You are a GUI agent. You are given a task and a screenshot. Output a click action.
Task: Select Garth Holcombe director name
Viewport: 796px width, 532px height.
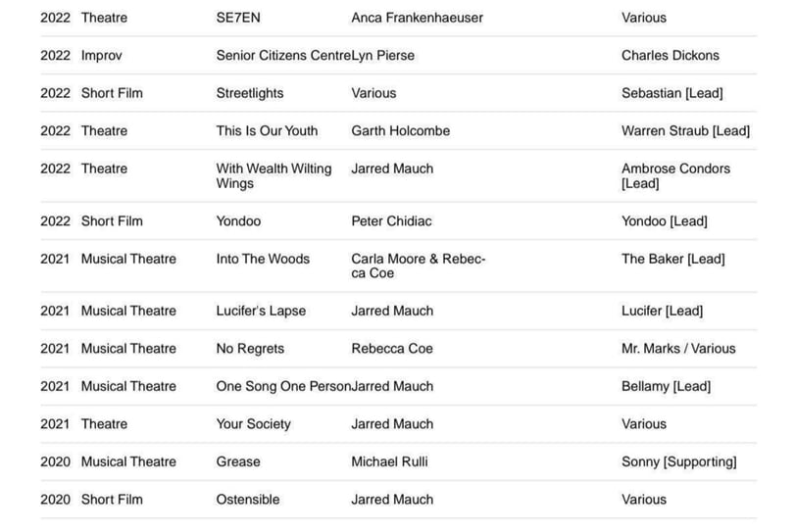point(401,131)
